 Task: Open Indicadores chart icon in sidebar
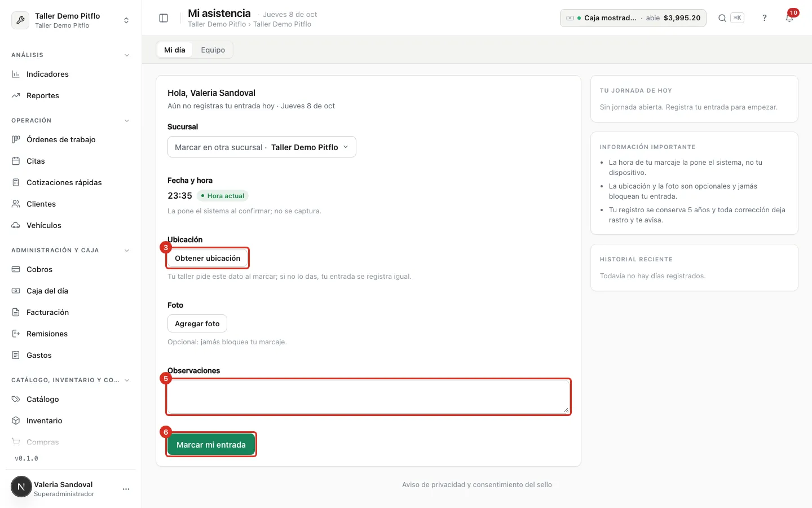coord(16,74)
